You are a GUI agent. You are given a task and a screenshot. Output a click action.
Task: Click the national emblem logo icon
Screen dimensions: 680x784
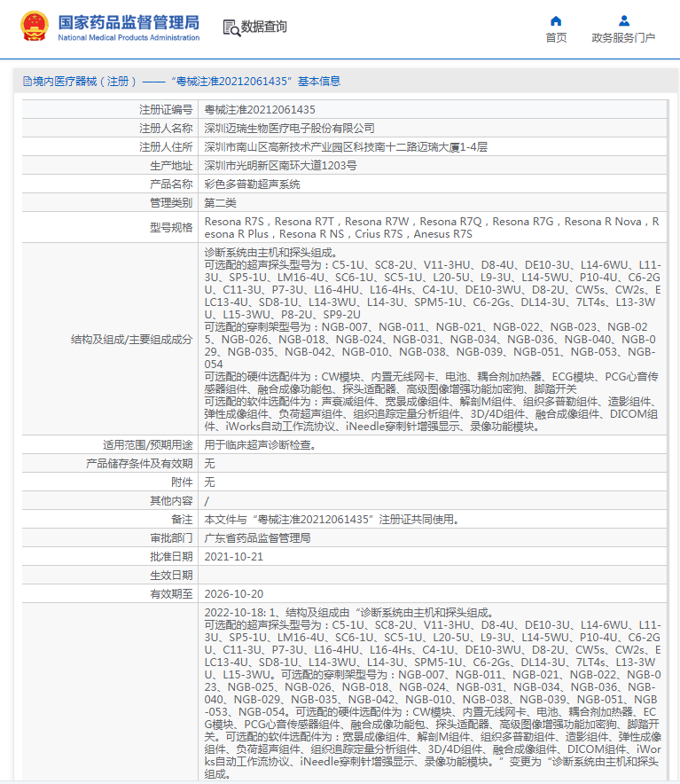tap(35, 27)
